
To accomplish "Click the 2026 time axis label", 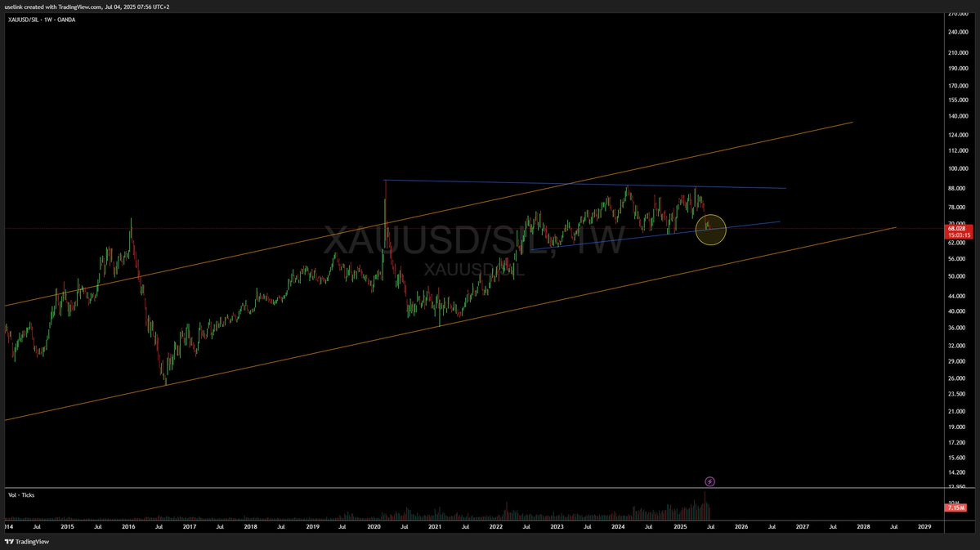I will tap(741, 527).
